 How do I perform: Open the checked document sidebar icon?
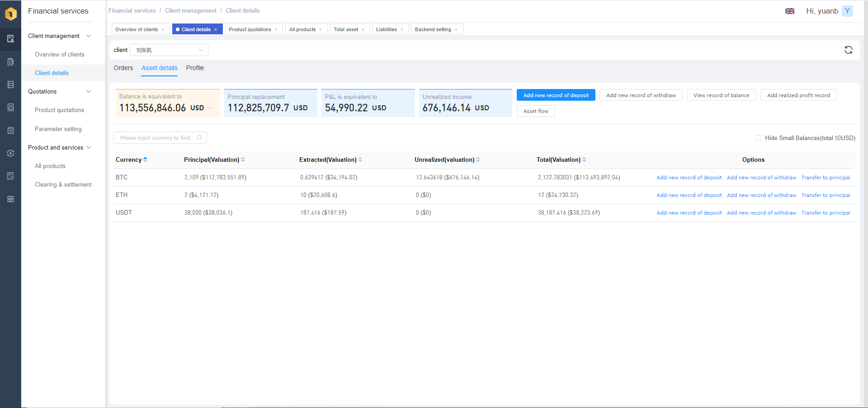click(11, 108)
